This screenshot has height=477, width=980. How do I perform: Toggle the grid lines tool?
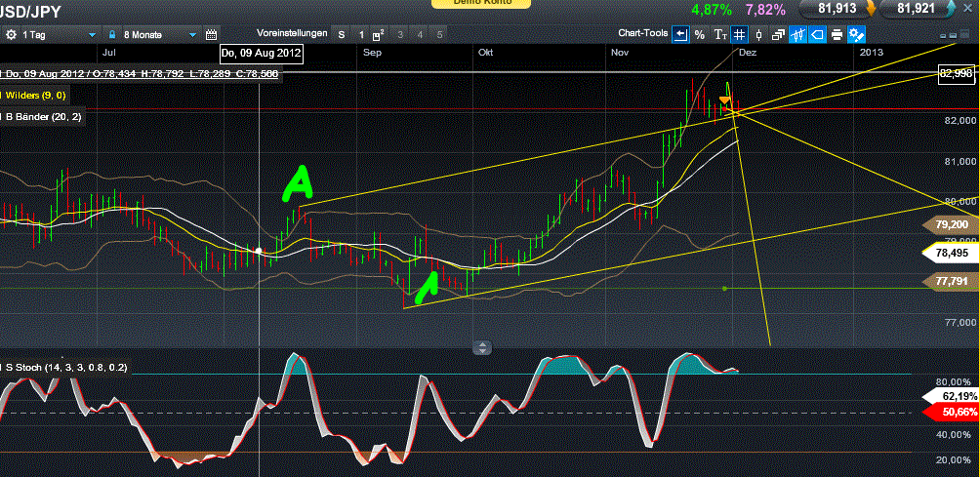click(x=740, y=34)
